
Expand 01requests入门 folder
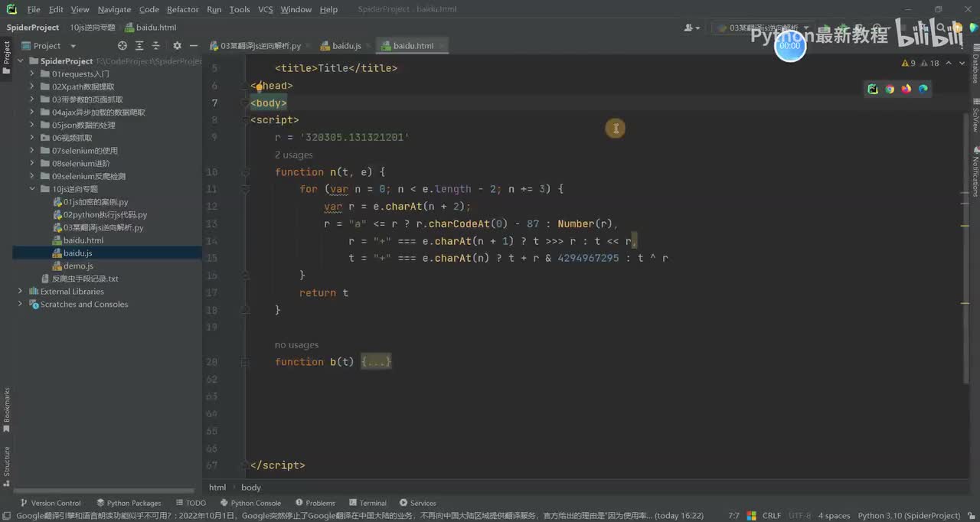tap(33, 73)
